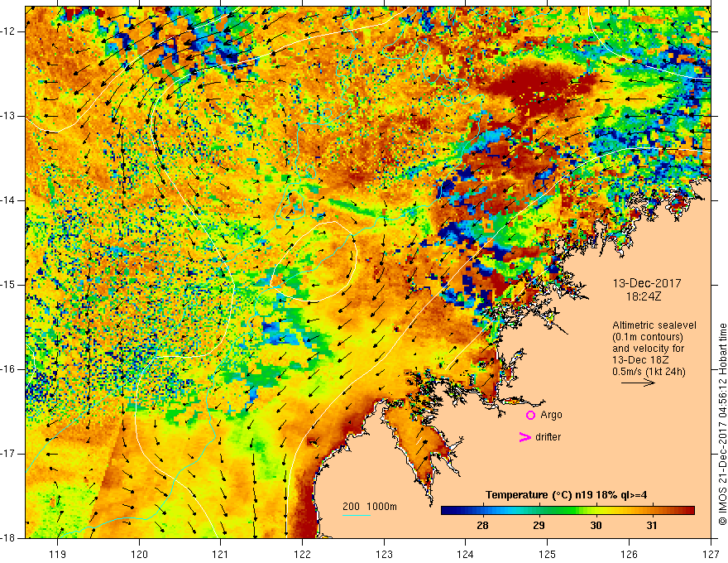Click longitude axis label '125'
The height and width of the screenshot is (563, 728).
point(548,554)
